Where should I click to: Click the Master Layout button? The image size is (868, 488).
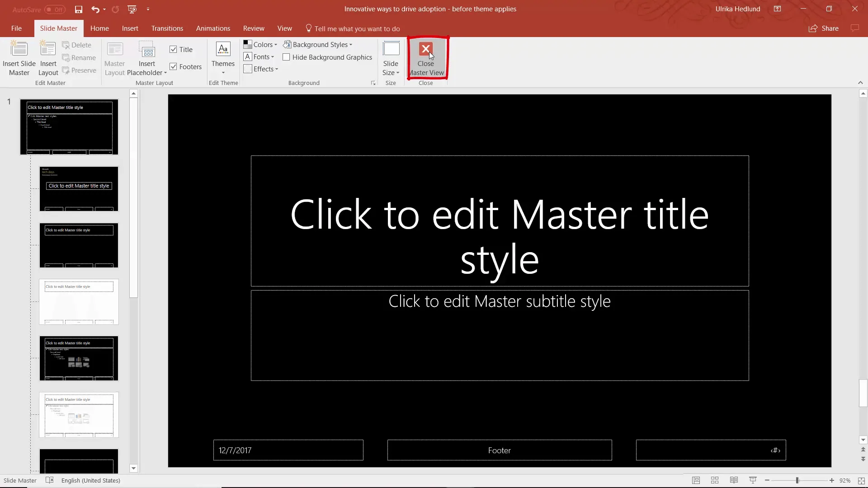[x=114, y=59]
